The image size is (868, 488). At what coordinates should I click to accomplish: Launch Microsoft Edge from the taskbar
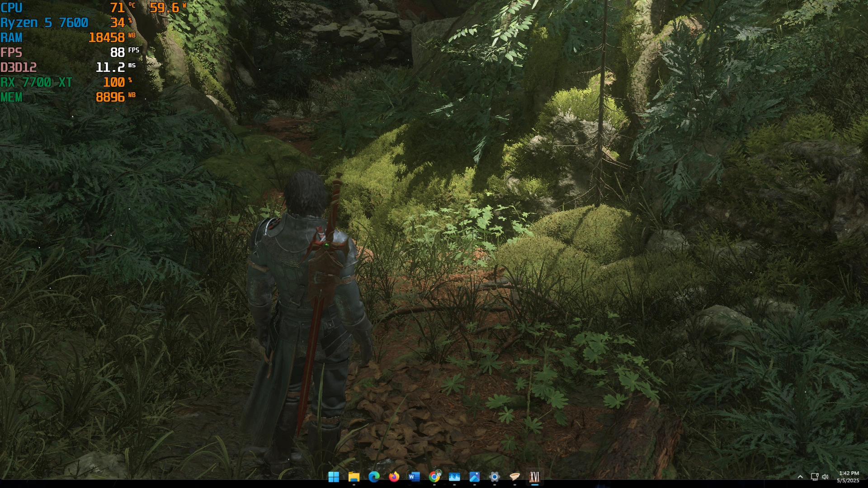(x=374, y=477)
